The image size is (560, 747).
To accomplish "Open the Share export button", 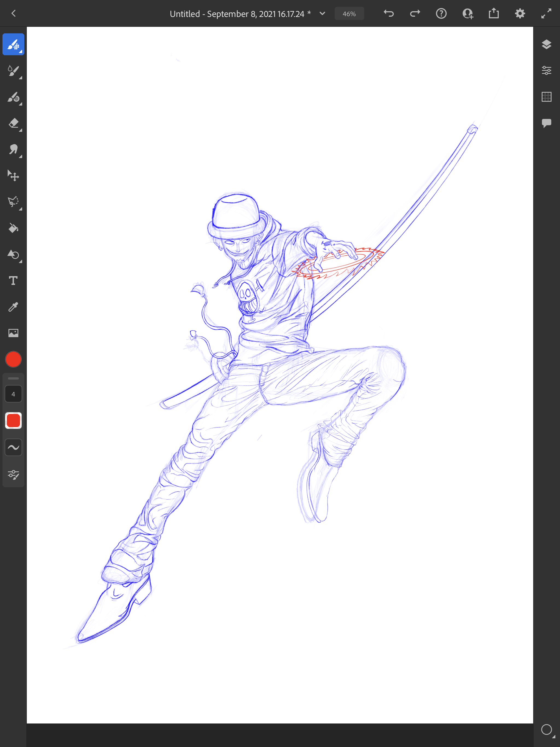I will click(x=494, y=13).
